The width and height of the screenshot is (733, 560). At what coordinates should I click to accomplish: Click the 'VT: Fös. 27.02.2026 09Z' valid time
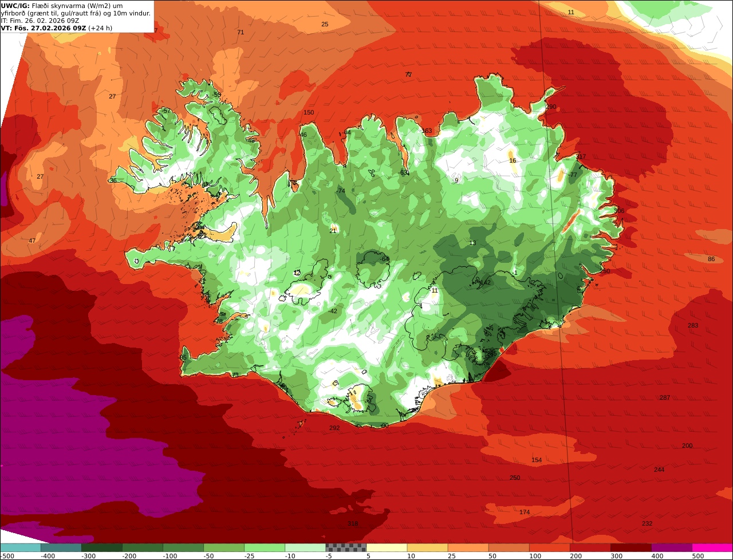click(57, 28)
